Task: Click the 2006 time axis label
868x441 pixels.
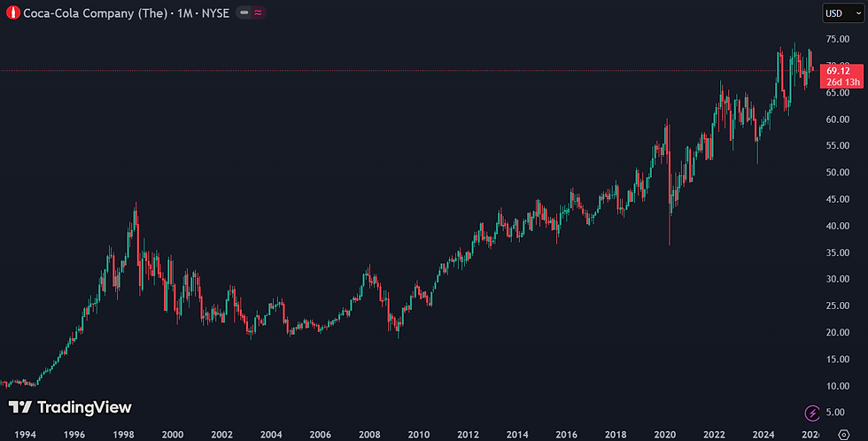Action: coord(321,435)
